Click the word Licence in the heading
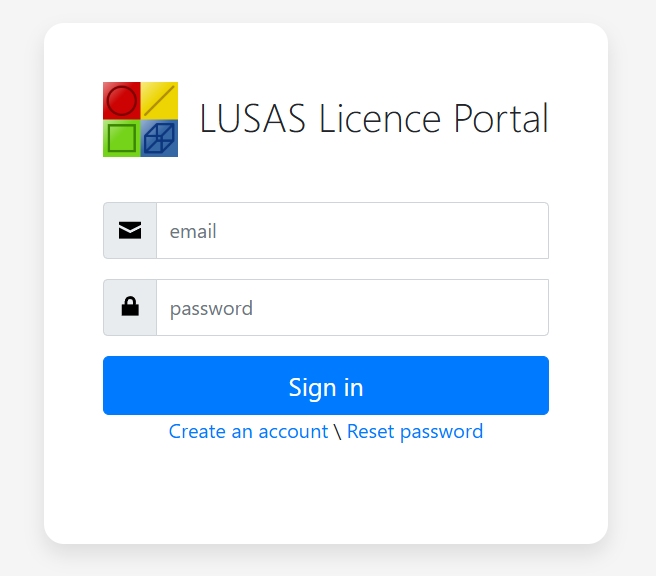This screenshot has height=576, width=656. click(380, 118)
